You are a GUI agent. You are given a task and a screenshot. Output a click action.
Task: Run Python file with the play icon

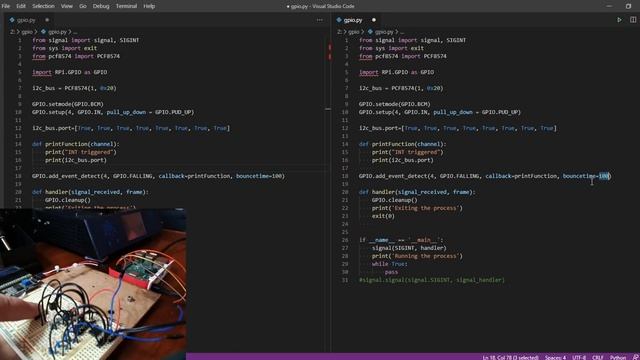pos(619,20)
